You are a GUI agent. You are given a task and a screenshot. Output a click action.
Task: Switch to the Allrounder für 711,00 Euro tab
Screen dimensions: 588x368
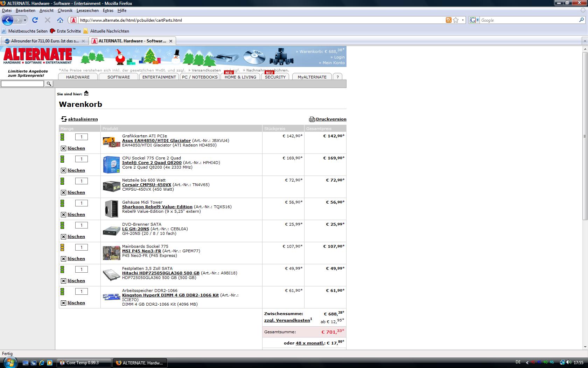(x=44, y=41)
